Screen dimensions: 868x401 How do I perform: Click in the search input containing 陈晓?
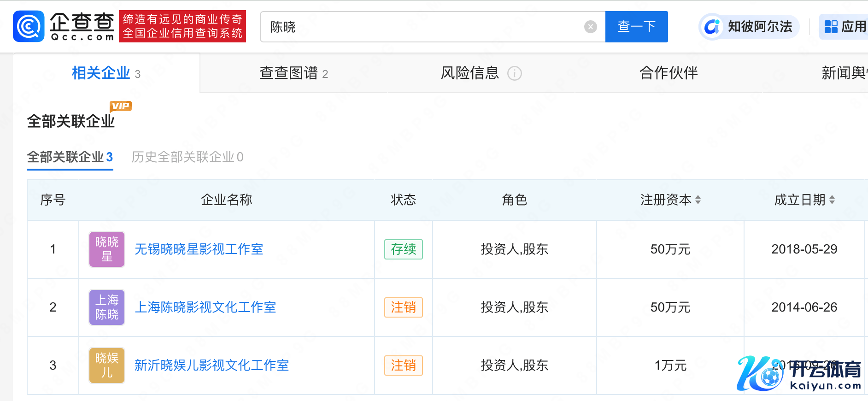(x=424, y=27)
